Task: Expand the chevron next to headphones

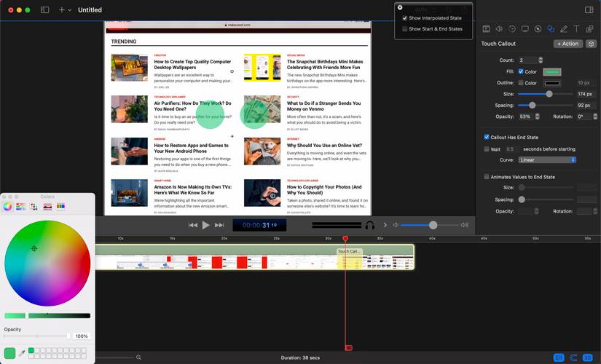Action: (385, 225)
